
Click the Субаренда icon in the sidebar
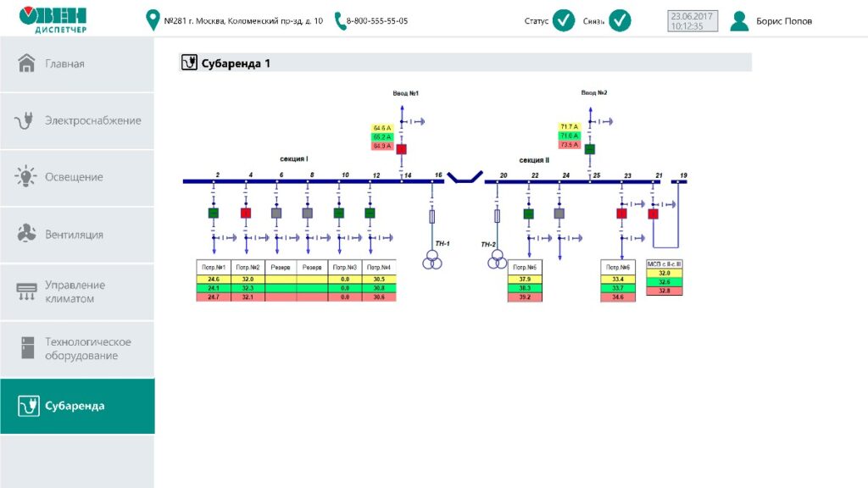point(28,406)
